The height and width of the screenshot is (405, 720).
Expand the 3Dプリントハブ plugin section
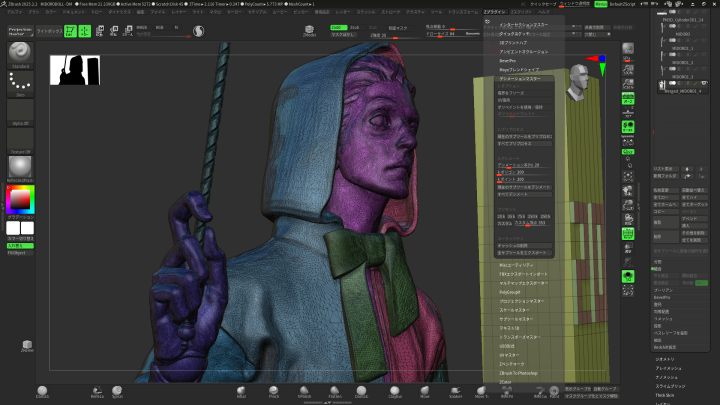click(x=513, y=43)
